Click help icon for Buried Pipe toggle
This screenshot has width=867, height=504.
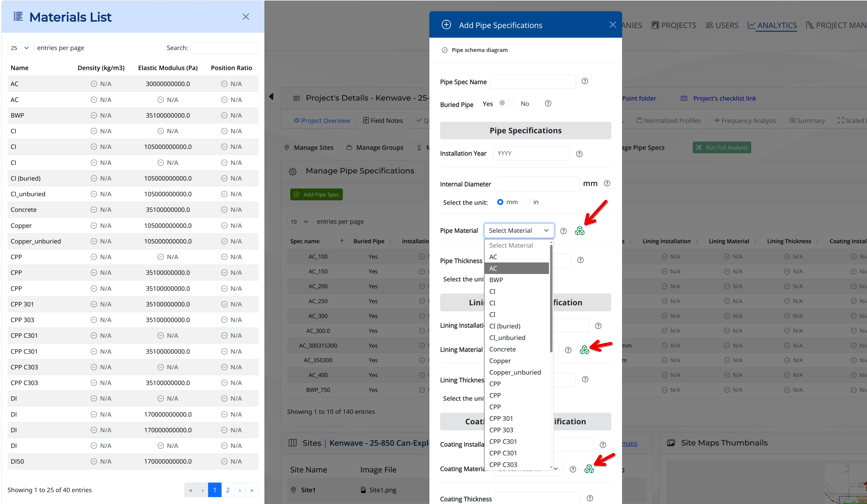click(548, 103)
